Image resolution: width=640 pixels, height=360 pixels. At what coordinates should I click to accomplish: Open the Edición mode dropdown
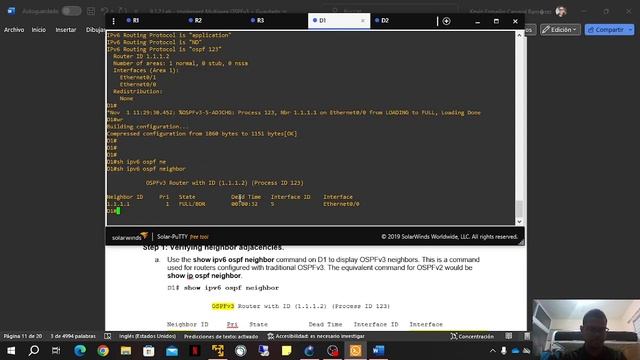point(560,30)
